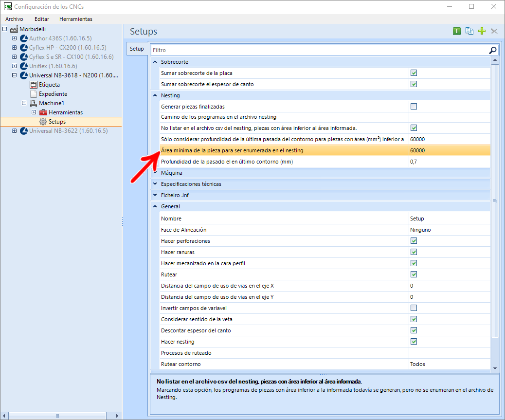The width and height of the screenshot is (505, 420).
Task: Click the Morbidelli factory icon
Action: tap(15, 29)
